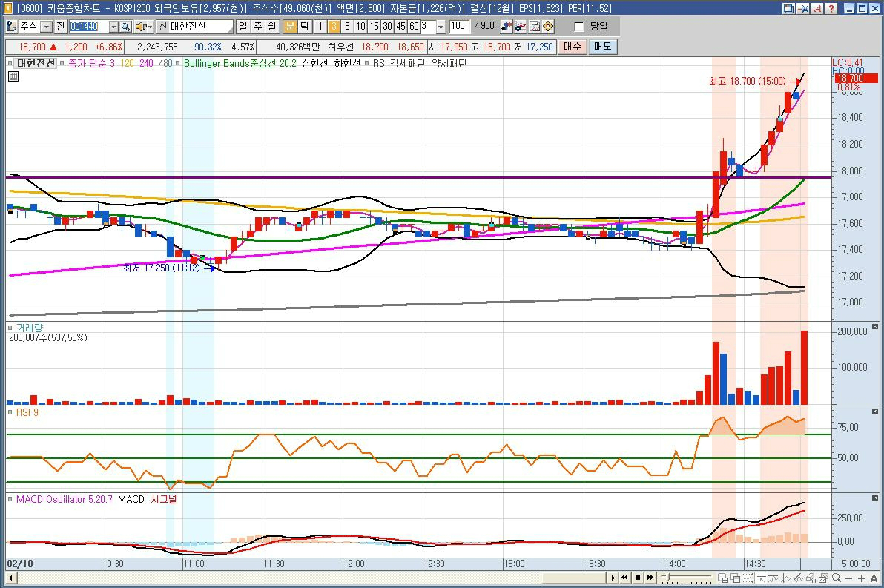Click the stock code input field 001440
The image size is (884, 588).
coord(88,27)
